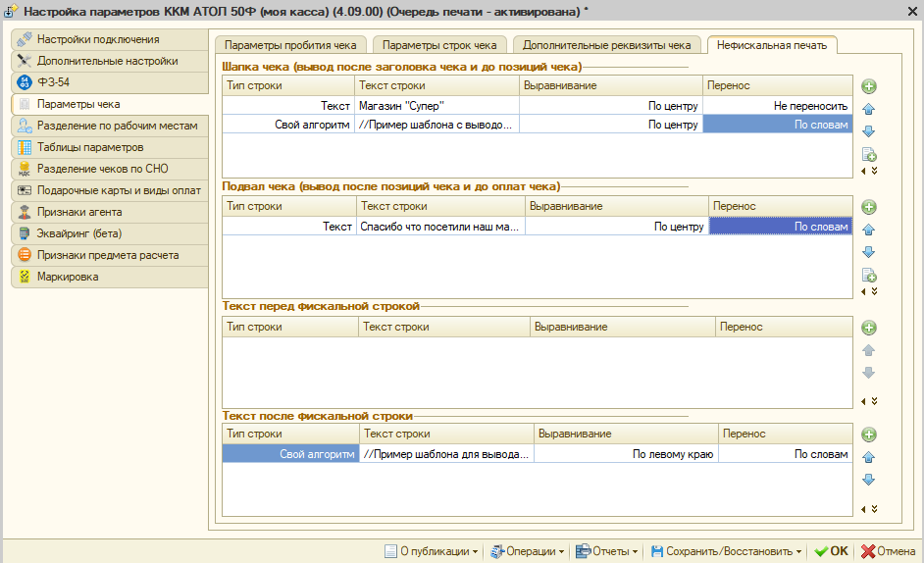
Task: Add a row to the Подвал чека table
Action: (x=869, y=207)
